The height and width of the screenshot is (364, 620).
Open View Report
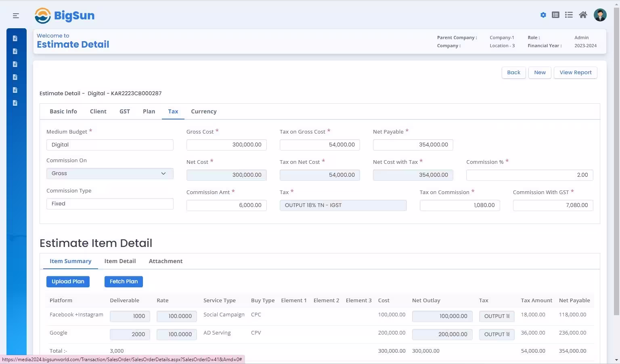(x=576, y=73)
